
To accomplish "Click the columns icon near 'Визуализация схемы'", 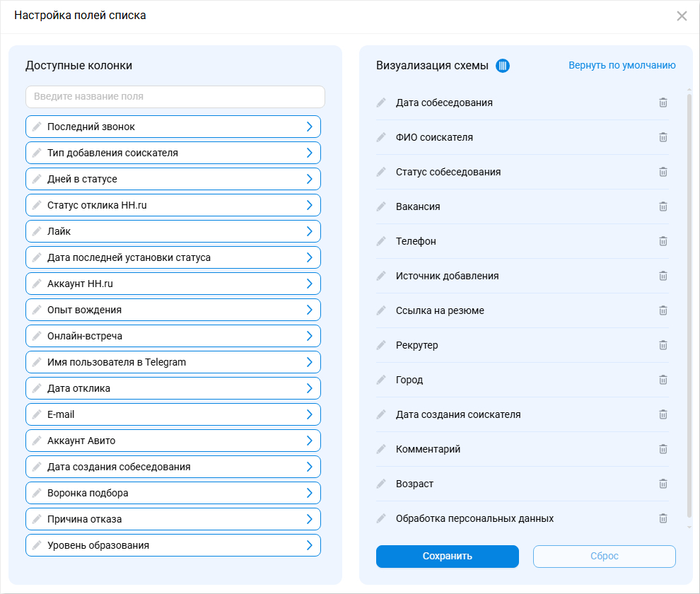I will 503,66.
